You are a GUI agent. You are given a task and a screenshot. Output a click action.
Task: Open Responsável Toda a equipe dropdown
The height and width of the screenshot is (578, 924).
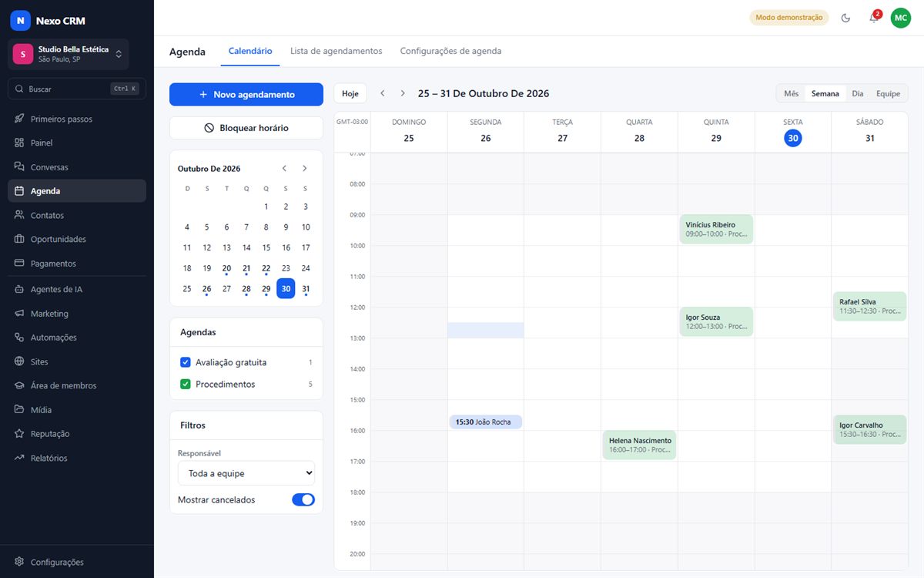pyautogui.click(x=246, y=473)
